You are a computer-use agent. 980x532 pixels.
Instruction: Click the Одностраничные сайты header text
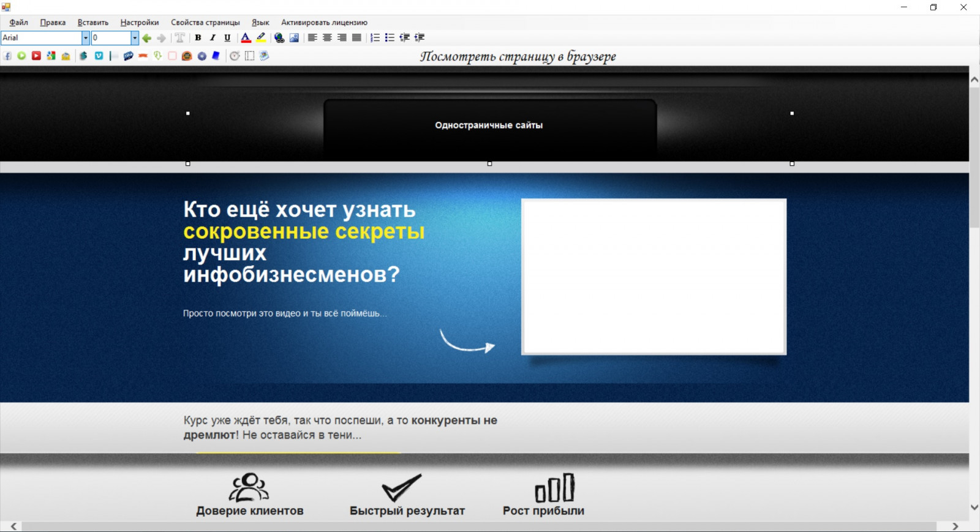(489, 125)
